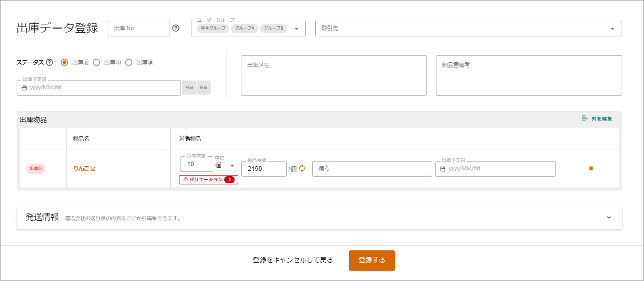Screen dimensions: 644x281
Task: Click the 出庫前 status tag in row
Action: click(x=36, y=169)
